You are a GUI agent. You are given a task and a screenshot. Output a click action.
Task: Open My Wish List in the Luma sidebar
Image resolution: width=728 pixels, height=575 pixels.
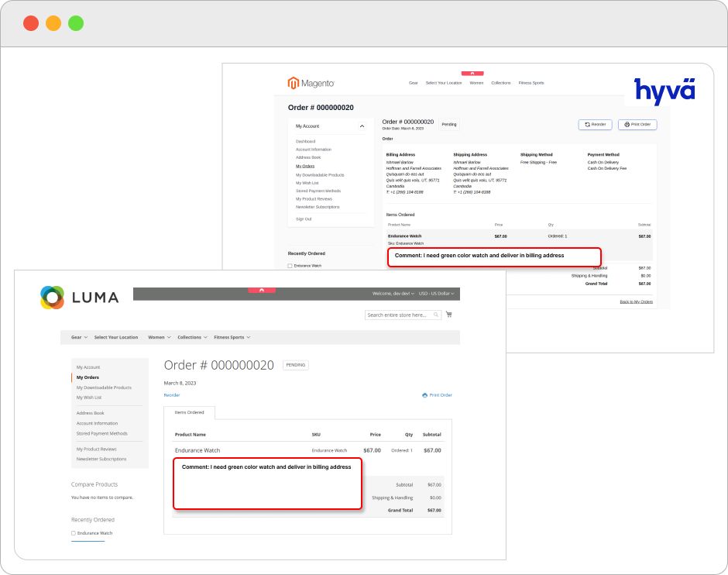coord(88,398)
